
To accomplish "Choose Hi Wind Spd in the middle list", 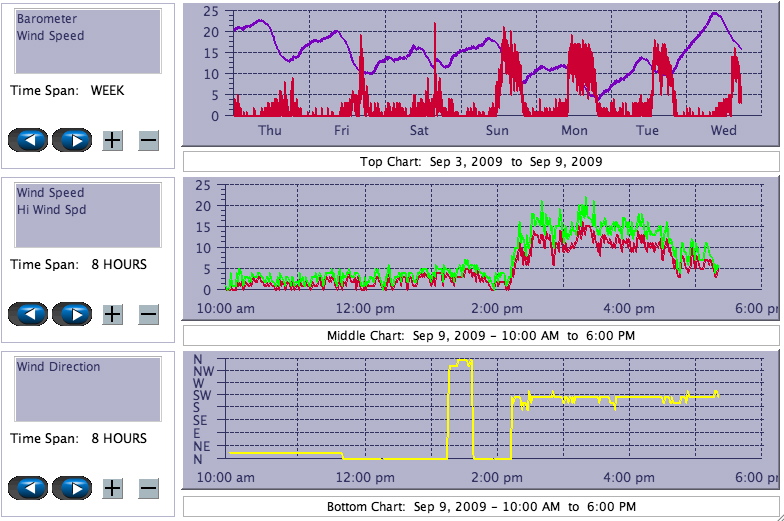I will tap(51, 210).
